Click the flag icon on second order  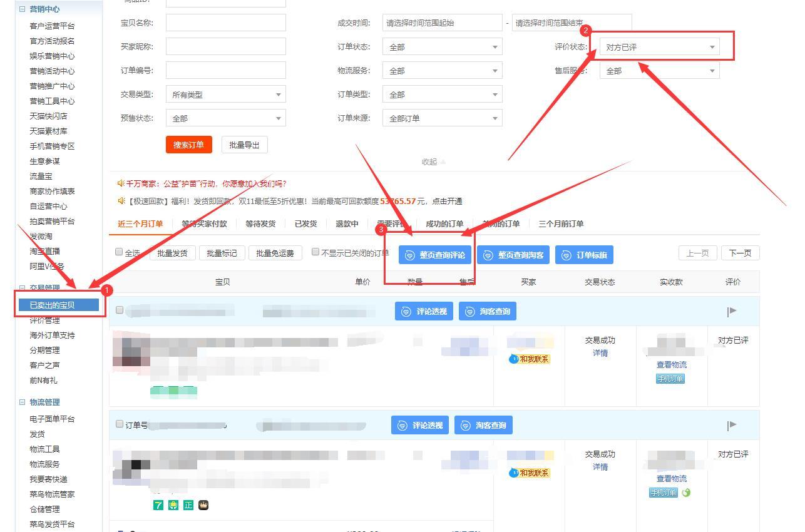pyautogui.click(x=732, y=425)
